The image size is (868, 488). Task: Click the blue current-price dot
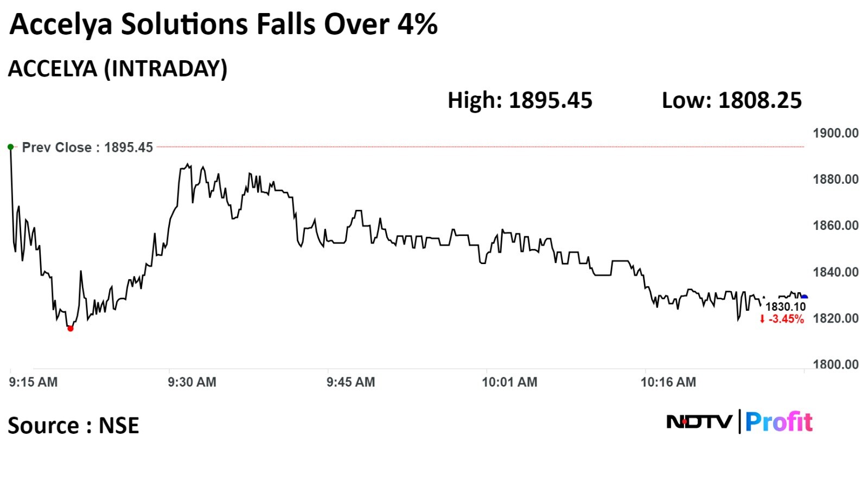[x=805, y=297]
